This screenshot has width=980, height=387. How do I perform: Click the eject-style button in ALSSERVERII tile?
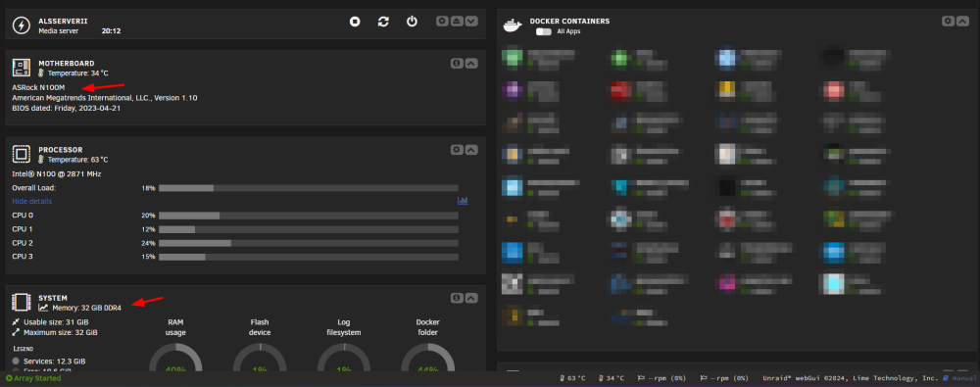pyautogui.click(x=457, y=22)
